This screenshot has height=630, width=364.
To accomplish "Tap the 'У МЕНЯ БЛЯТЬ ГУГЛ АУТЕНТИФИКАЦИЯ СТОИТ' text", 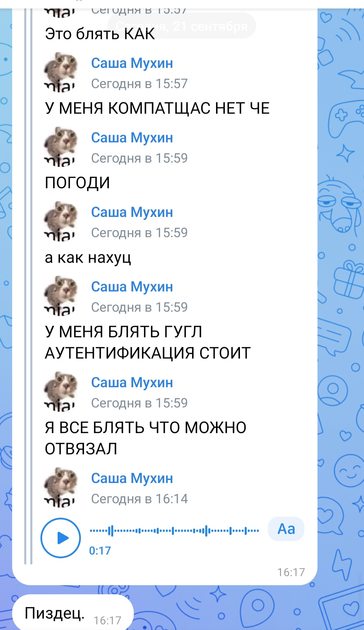I will pos(148,342).
